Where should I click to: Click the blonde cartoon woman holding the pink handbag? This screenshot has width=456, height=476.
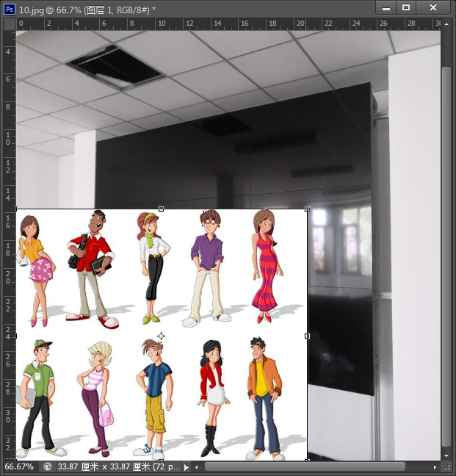pos(95,399)
